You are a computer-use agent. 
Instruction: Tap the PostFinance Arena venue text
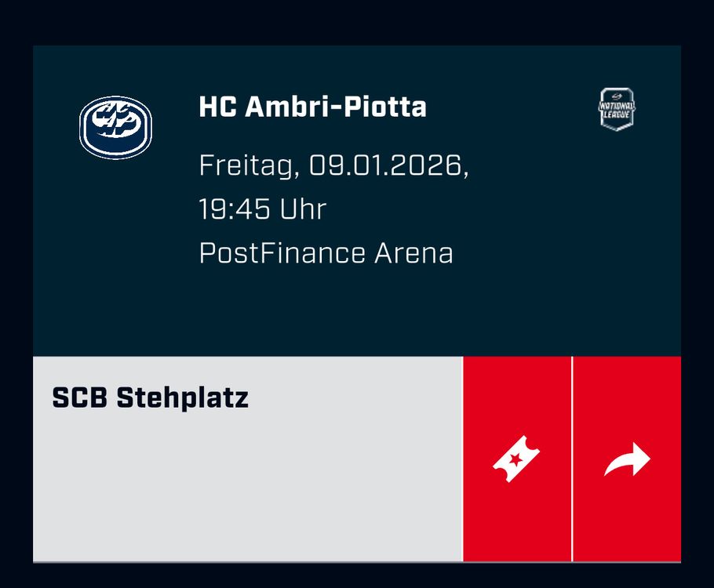(326, 253)
